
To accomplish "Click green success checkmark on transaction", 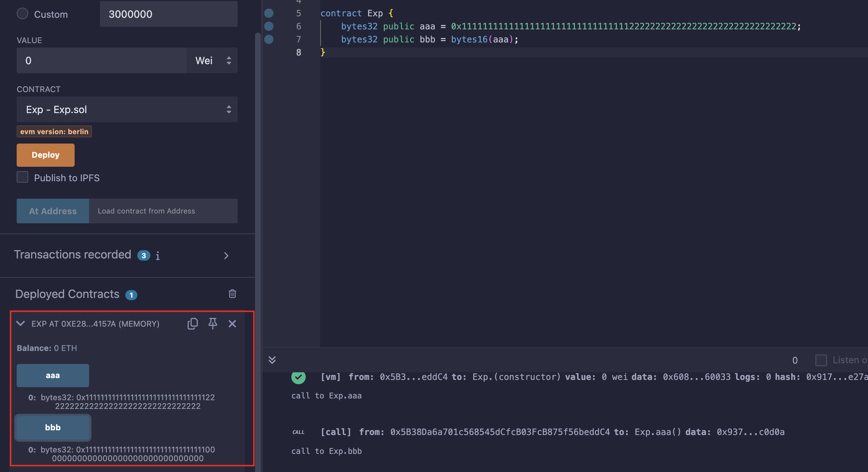I will [x=298, y=377].
